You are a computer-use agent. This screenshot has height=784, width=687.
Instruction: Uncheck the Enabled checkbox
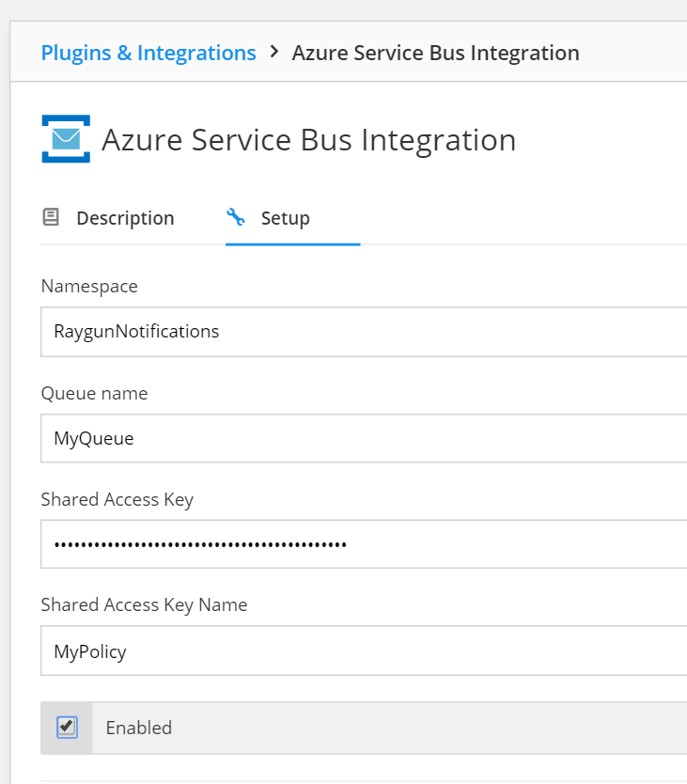67,727
